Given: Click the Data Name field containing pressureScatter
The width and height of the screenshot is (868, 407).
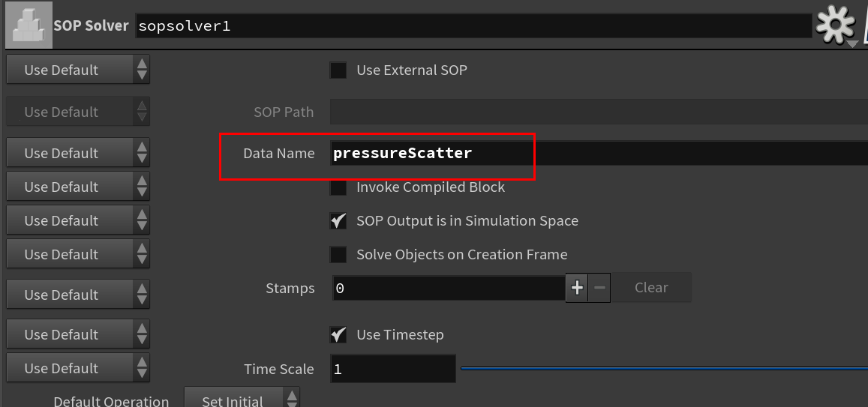Looking at the screenshot, I should [599, 153].
